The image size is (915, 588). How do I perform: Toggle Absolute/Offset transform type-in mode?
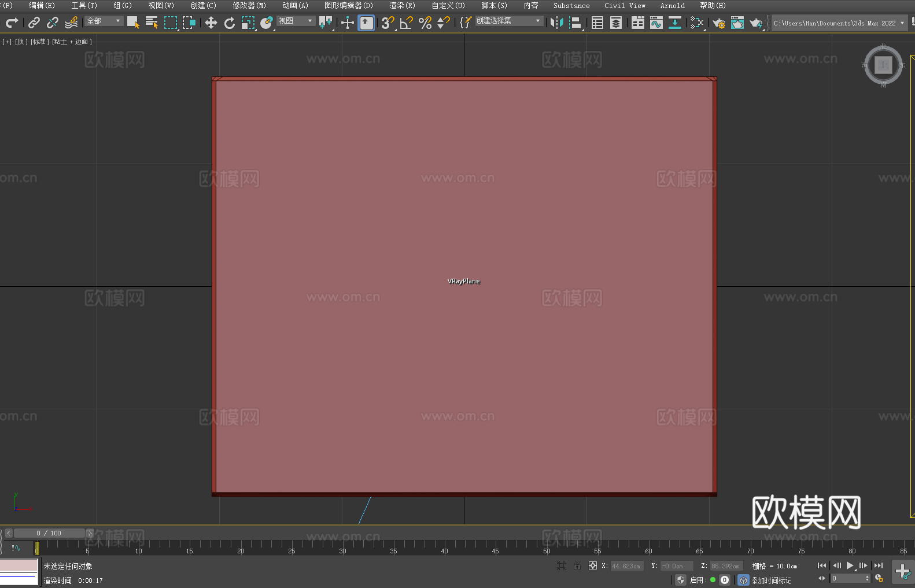coord(593,565)
